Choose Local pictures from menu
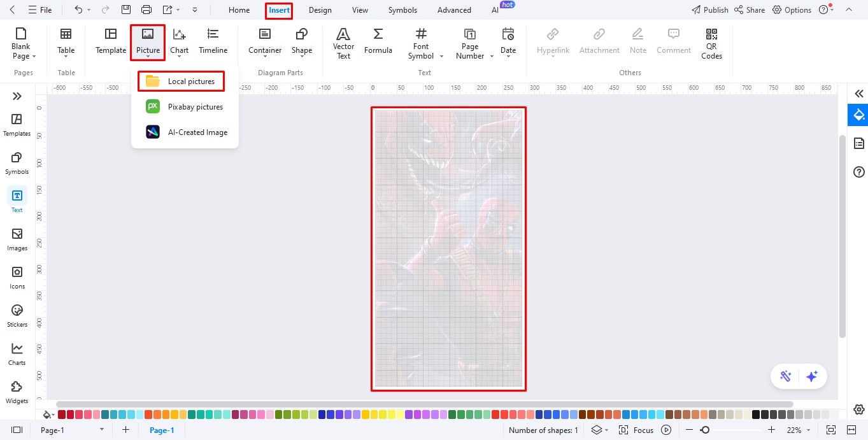The height and width of the screenshot is (440, 868). tap(181, 81)
